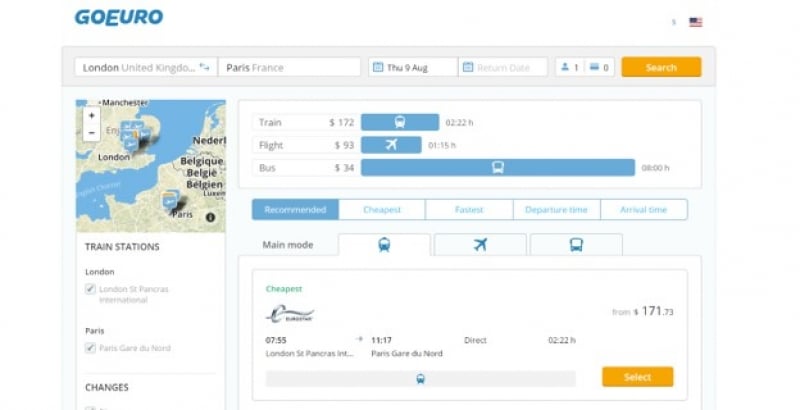Edit the London departure field
Viewport: 800px width, 410px height.
[x=146, y=67]
